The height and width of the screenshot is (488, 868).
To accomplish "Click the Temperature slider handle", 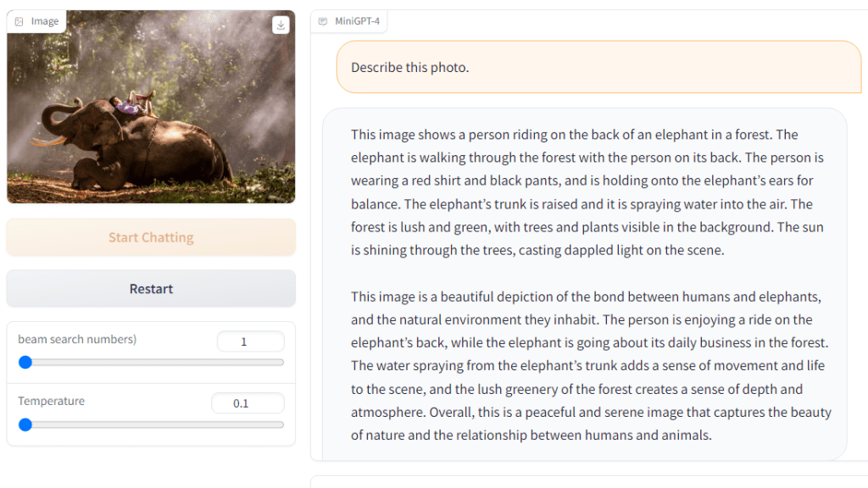I will (25, 424).
